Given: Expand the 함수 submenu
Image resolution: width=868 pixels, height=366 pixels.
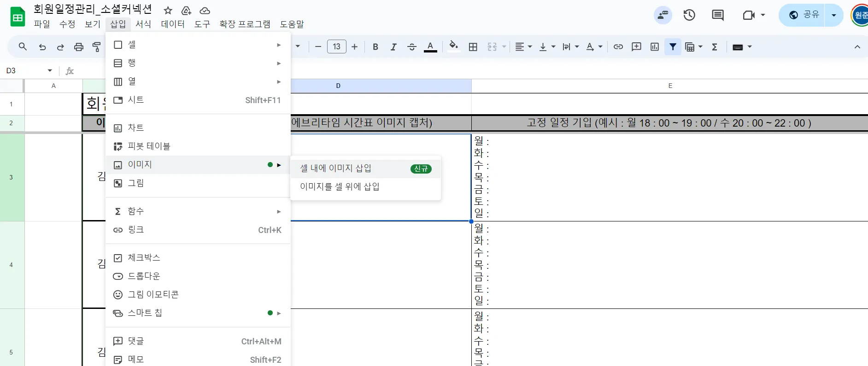Looking at the screenshot, I should [198, 211].
